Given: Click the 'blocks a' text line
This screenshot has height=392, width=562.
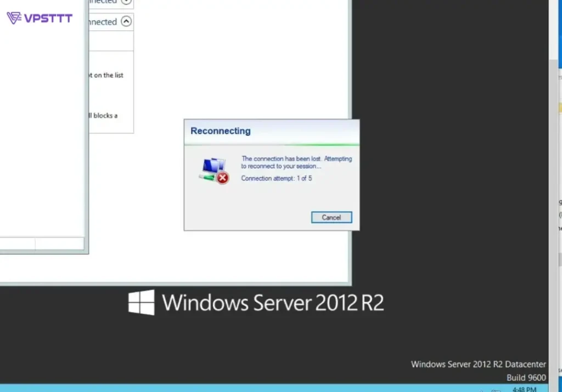Looking at the screenshot, I should pyautogui.click(x=103, y=116).
